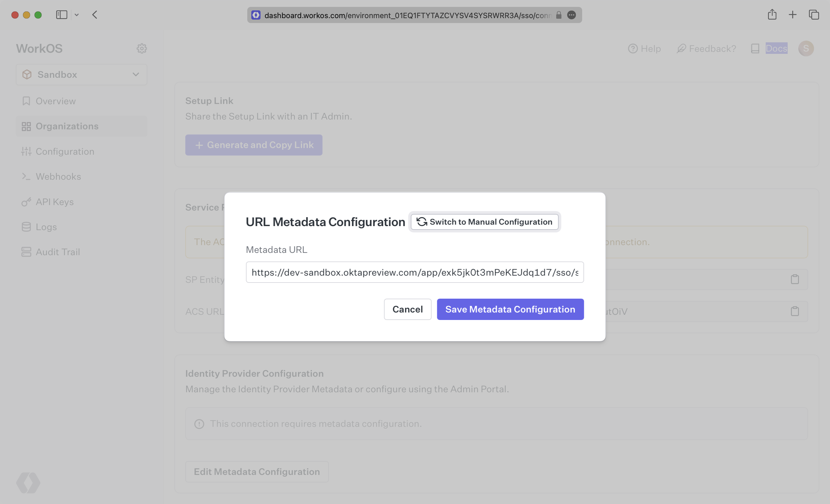Open the WorkOS settings gear icon
Image resolution: width=830 pixels, height=504 pixels.
pyautogui.click(x=142, y=48)
